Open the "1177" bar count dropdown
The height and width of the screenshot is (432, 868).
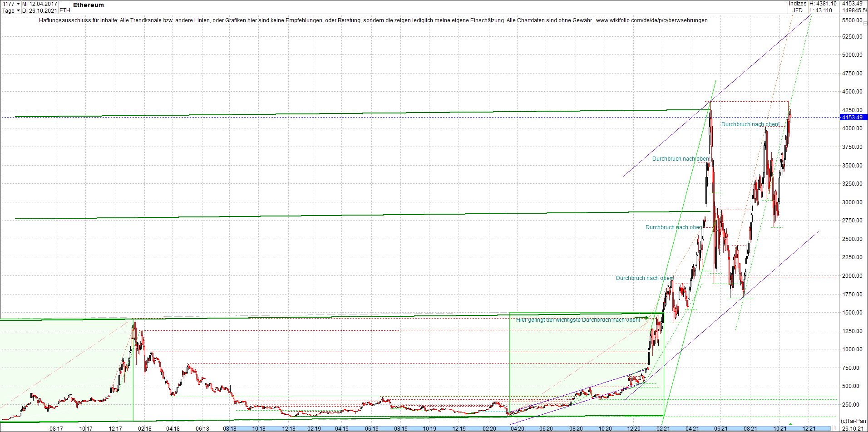9,3
